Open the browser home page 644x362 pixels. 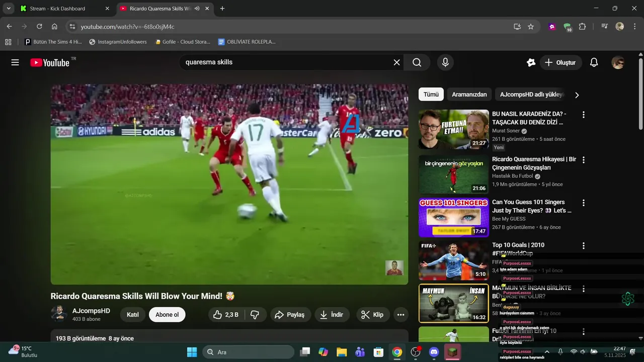pos(54,27)
